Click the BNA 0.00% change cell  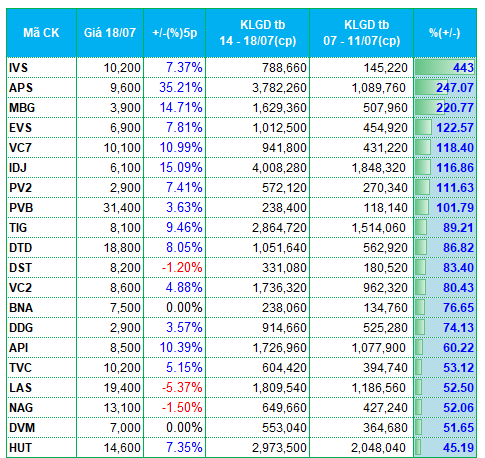(x=175, y=308)
